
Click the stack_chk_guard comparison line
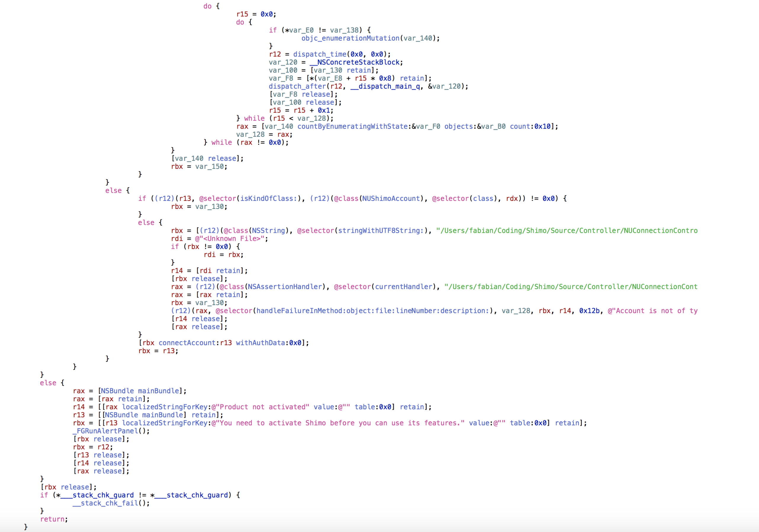click(140, 495)
